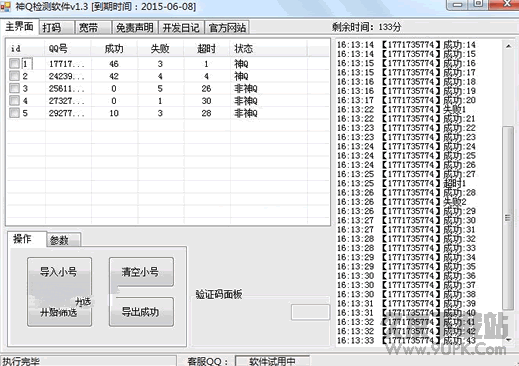Tick the checkbox for row id 3

coord(14,88)
